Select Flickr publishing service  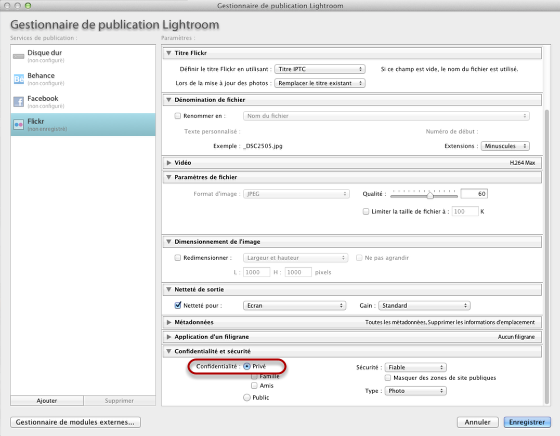83,125
